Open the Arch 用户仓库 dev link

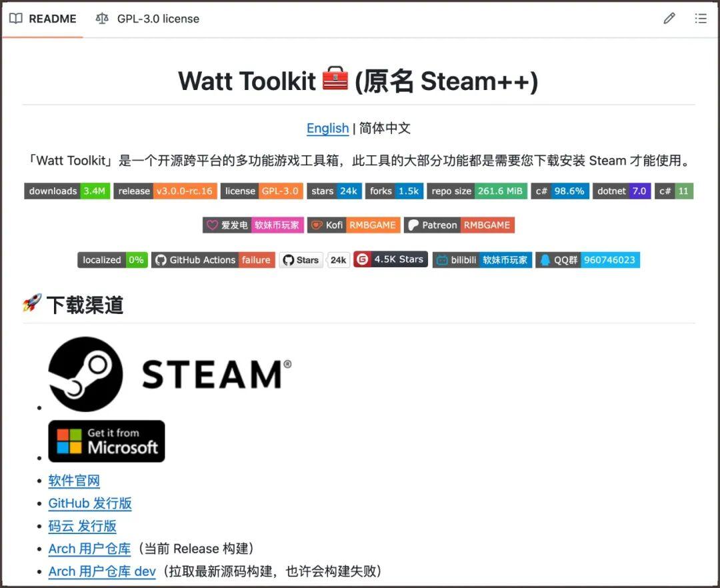tap(102, 571)
